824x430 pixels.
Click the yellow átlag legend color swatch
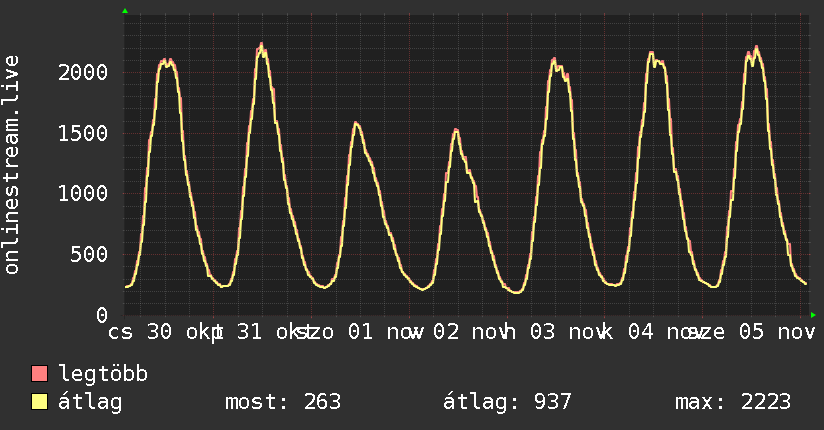click(x=40, y=403)
